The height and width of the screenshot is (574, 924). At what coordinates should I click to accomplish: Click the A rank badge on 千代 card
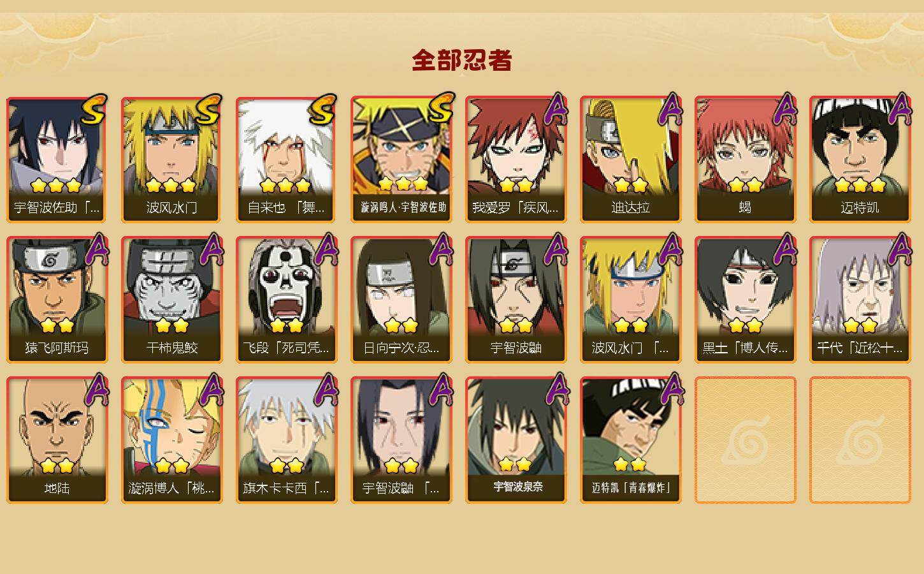[x=900, y=249]
